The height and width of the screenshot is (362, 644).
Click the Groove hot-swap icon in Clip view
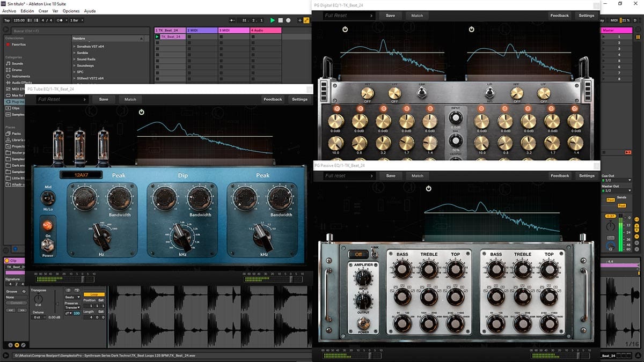[x=24, y=291]
